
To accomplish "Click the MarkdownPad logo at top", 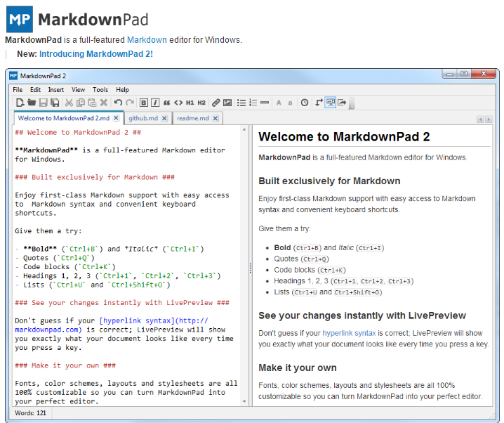I will coord(77,19).
